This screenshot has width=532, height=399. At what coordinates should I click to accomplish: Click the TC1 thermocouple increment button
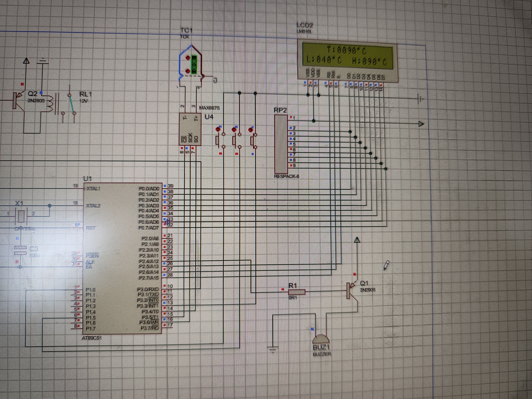[188, 58]
